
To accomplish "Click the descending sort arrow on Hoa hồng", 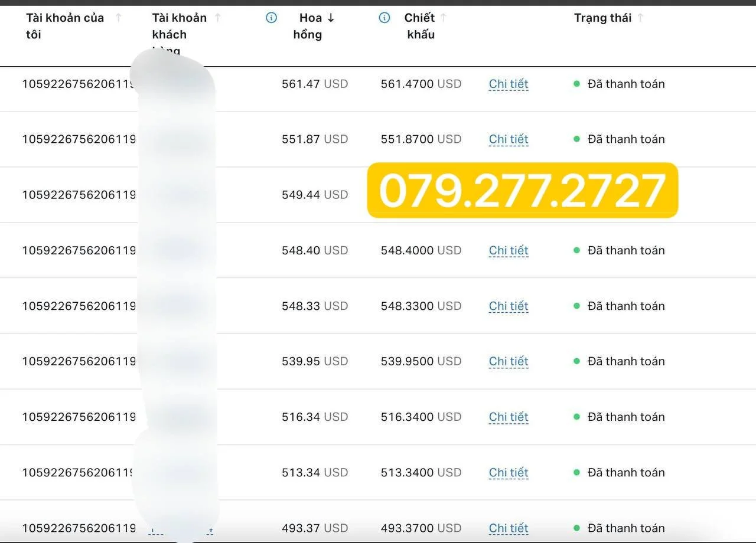I will click(x=331, y=18).
